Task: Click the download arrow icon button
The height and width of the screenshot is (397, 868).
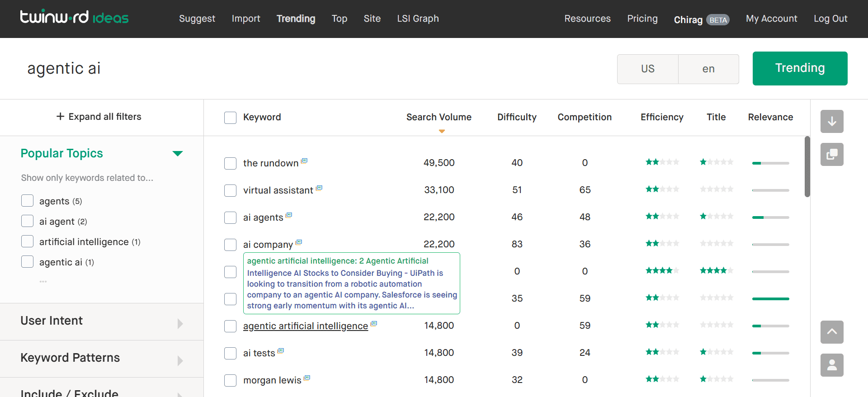Action: [x=832, y=121]
